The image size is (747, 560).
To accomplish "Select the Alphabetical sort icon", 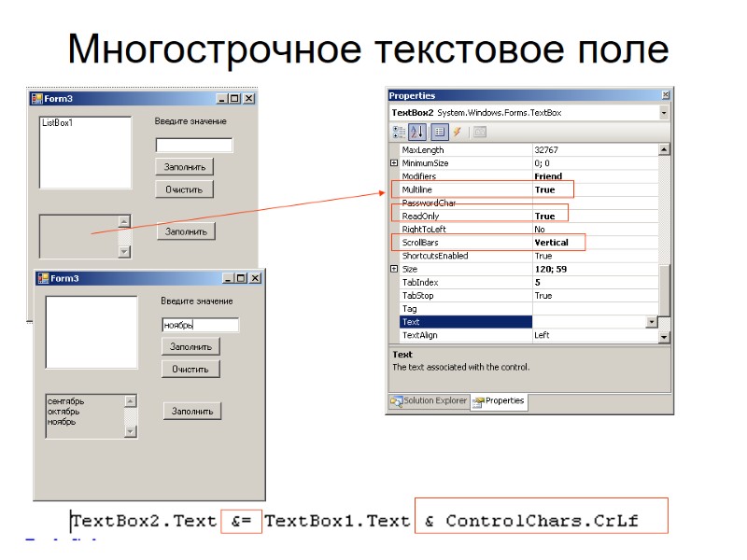I will tap(416, 132).
